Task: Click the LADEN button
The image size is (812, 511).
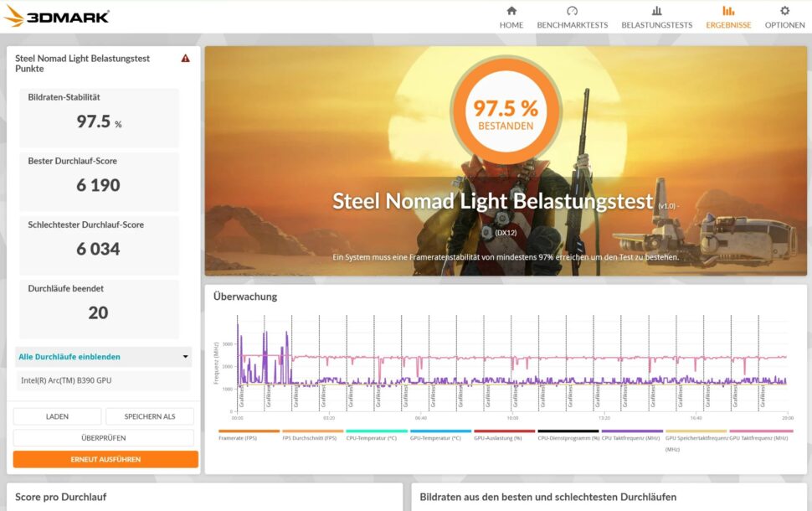Action: pyautogui.click(x=57, y=416)
